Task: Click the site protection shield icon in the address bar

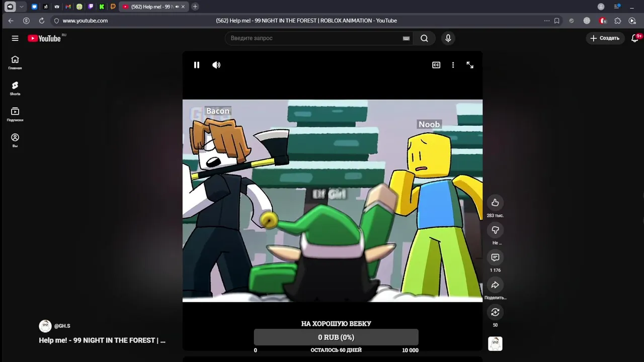Action: (x=56, y=21)
